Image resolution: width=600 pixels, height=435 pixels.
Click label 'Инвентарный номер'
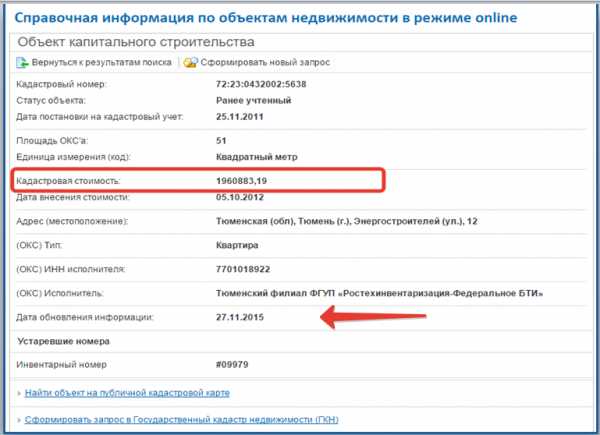61,365
